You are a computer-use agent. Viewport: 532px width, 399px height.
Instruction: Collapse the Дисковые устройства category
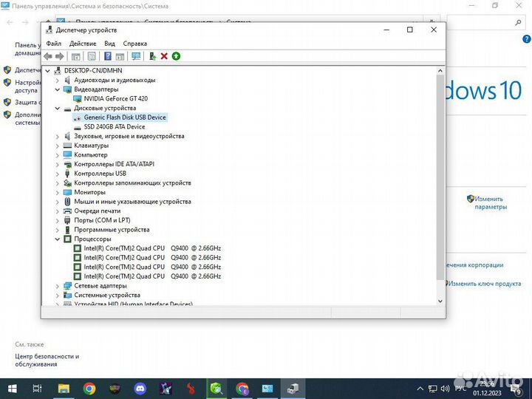[x=58, y=108]
